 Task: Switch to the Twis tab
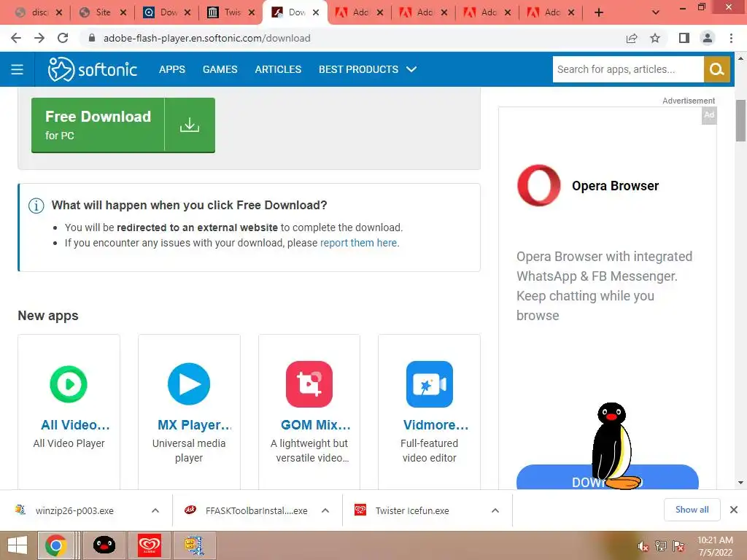tap(231, 12)
